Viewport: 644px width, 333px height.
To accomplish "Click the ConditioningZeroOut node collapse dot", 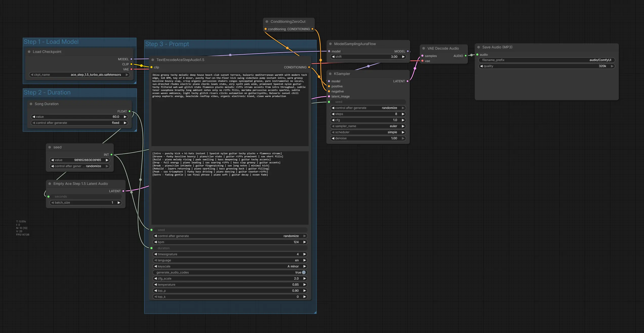I will tap(267, 22).
